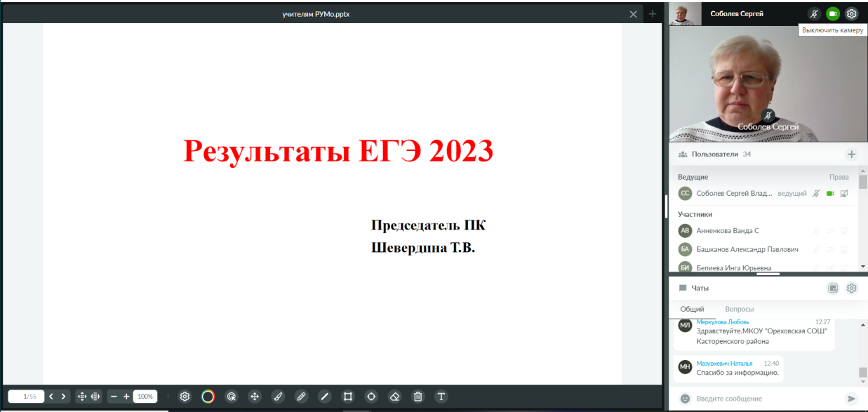Toggle screen sharing right for Соболев Сергей row
Viewport: 868px width, 412px height.
coord(844,194)
